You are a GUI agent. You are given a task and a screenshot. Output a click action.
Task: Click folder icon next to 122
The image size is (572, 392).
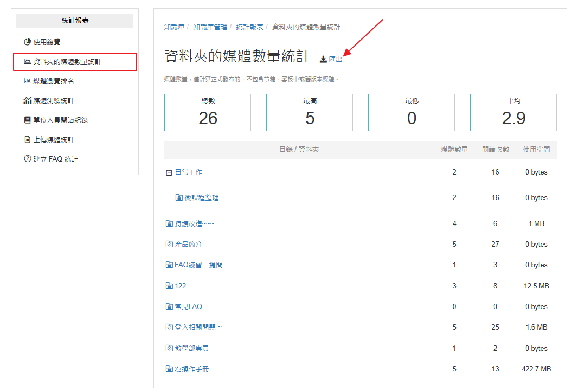point(169,286)
